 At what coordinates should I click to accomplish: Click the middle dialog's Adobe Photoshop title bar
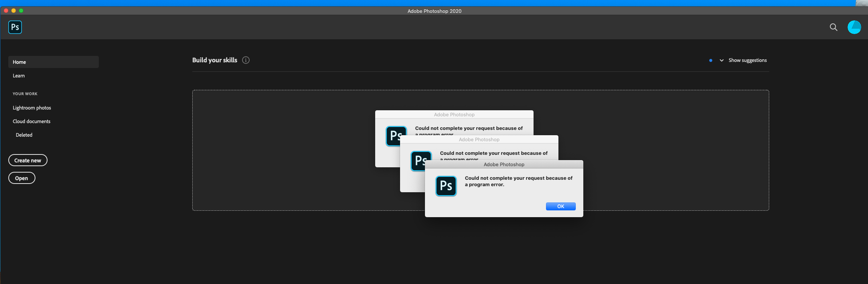coord(479,139)
